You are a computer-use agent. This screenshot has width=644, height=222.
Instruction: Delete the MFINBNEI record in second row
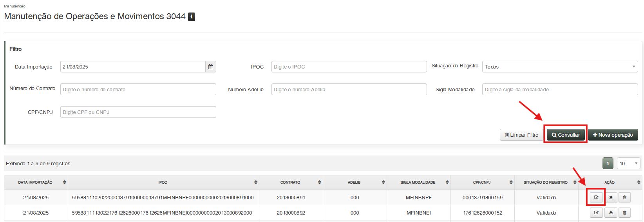[624, 213]
